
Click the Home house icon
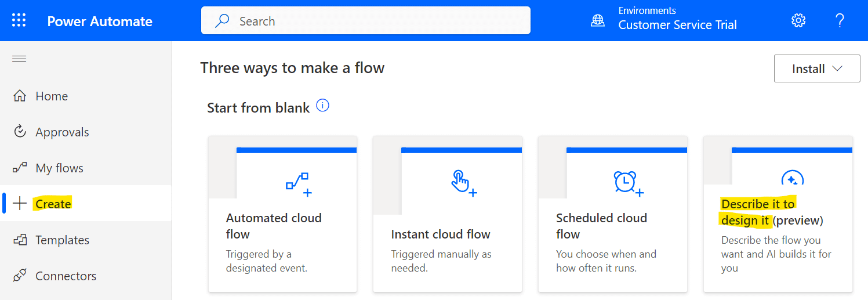click(20, 96)
